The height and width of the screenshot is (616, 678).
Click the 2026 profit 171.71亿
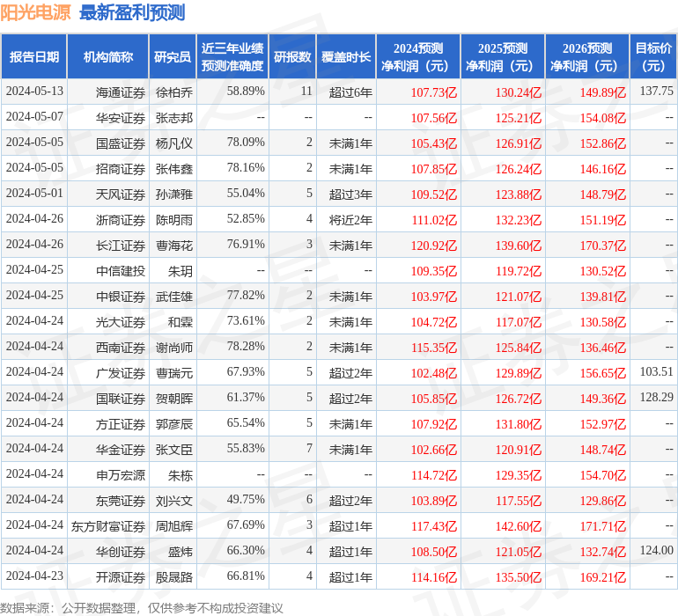603,525
